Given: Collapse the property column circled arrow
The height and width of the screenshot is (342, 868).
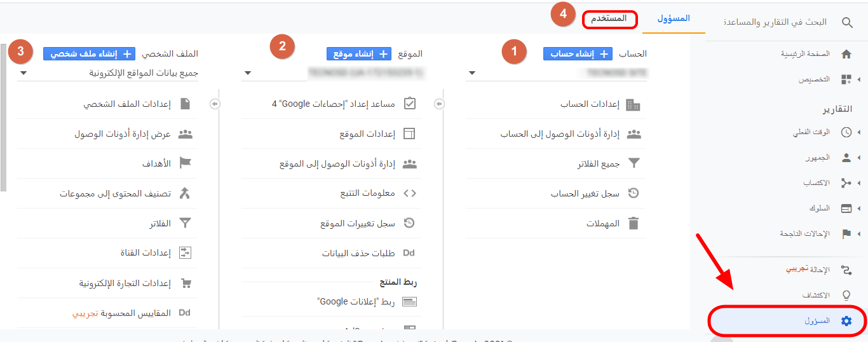Looking at the screenshot, I should (x=215, y=104).
